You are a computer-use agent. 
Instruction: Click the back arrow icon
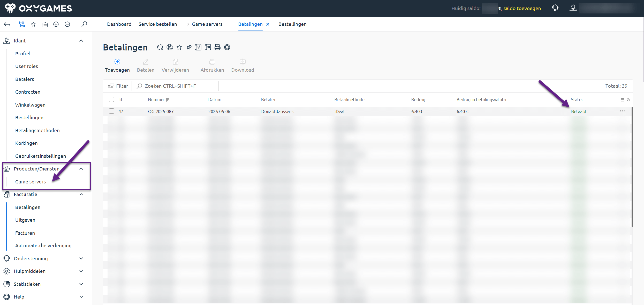(7, 24)
